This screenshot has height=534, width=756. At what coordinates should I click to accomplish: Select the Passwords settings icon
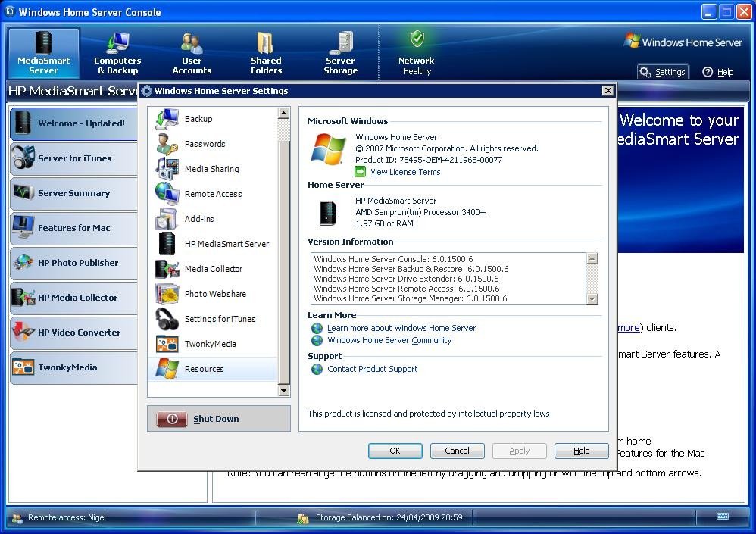[x=167, y=144]
